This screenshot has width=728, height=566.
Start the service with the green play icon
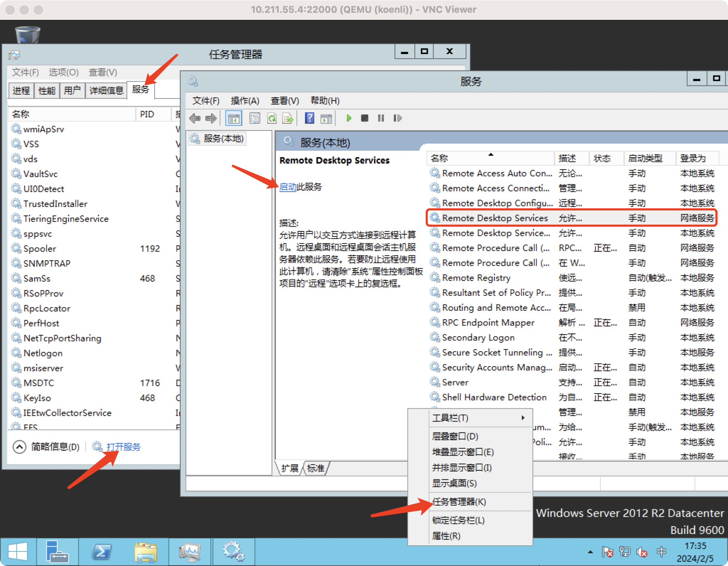pos(348,118)
